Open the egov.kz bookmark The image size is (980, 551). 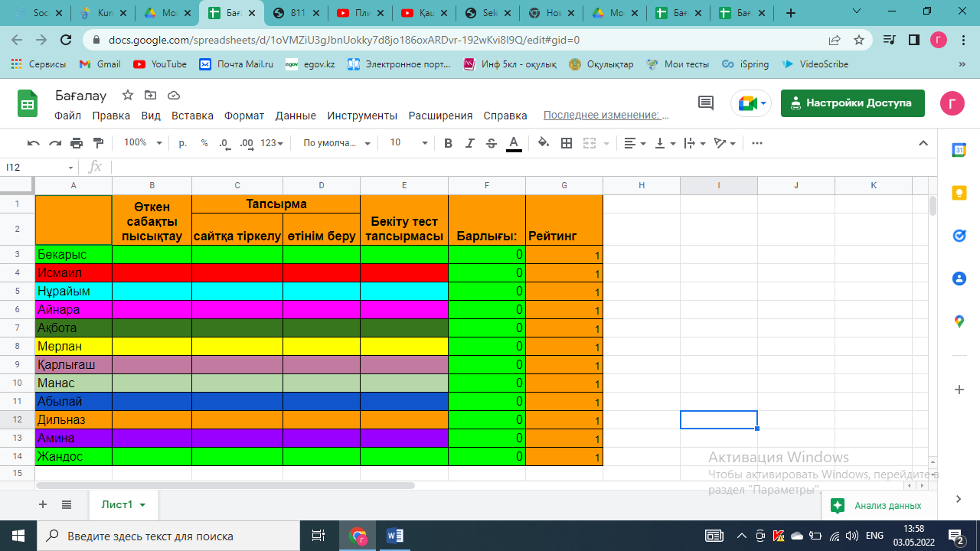[x=310, y=64]
